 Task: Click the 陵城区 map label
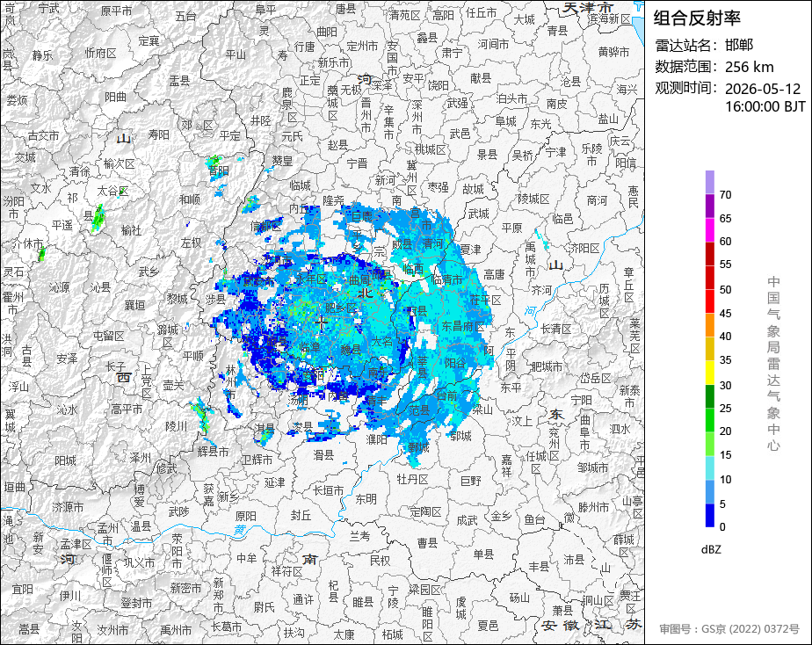point(533,199)
